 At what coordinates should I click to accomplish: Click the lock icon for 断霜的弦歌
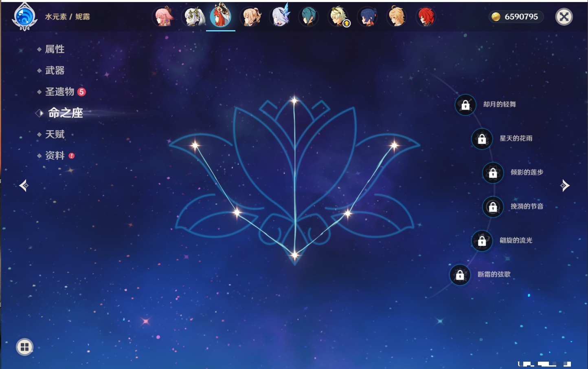click(x=460, y=275)
